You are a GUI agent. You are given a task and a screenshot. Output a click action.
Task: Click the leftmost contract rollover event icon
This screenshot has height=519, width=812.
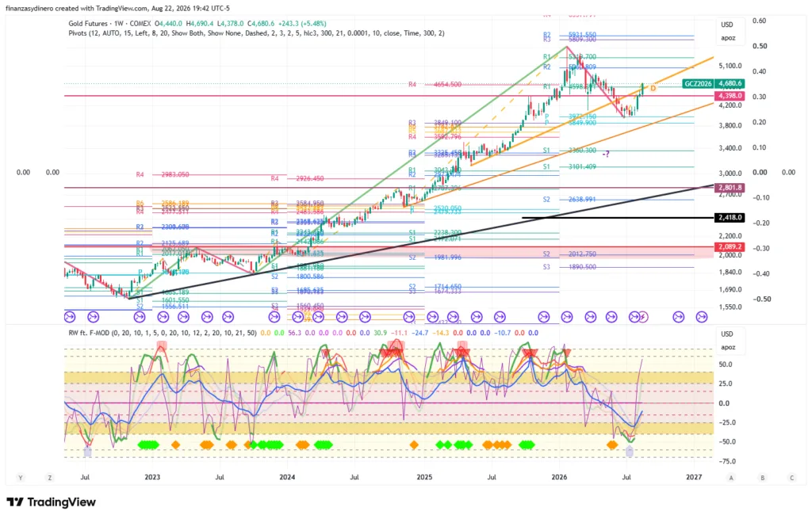click(70, 317)
